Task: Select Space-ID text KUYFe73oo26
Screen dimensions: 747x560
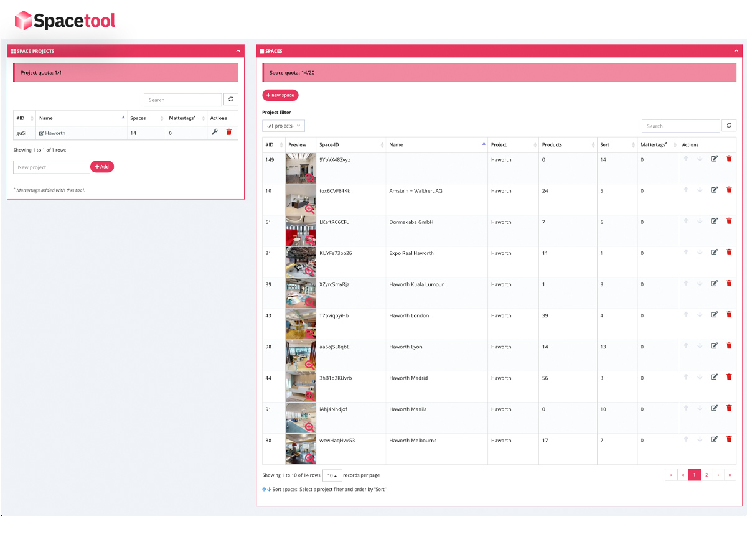Action: point(336,253)
